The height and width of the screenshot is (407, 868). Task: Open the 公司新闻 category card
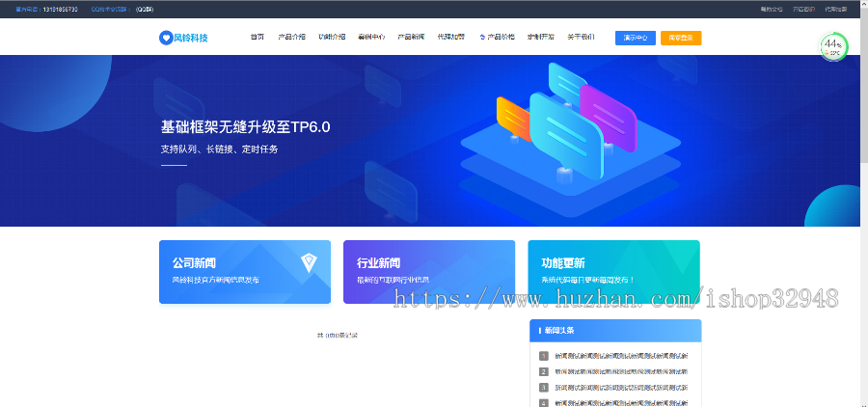click(245, 272)
